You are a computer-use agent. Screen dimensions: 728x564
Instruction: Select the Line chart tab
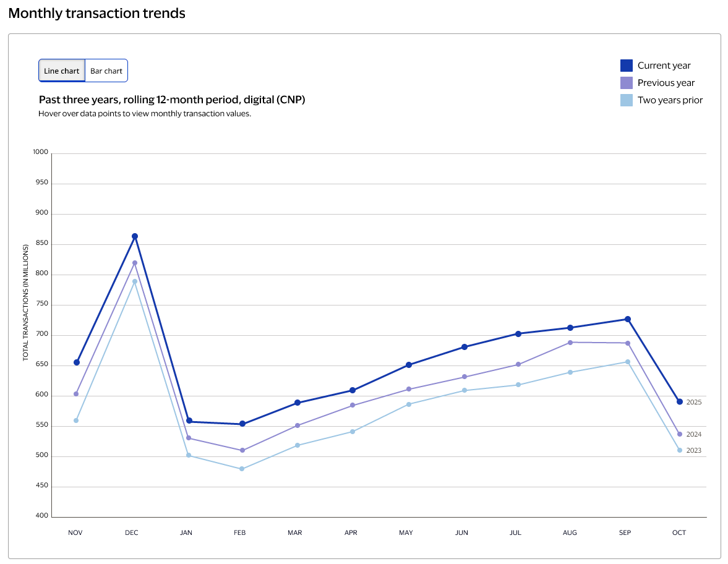point(62,70)
